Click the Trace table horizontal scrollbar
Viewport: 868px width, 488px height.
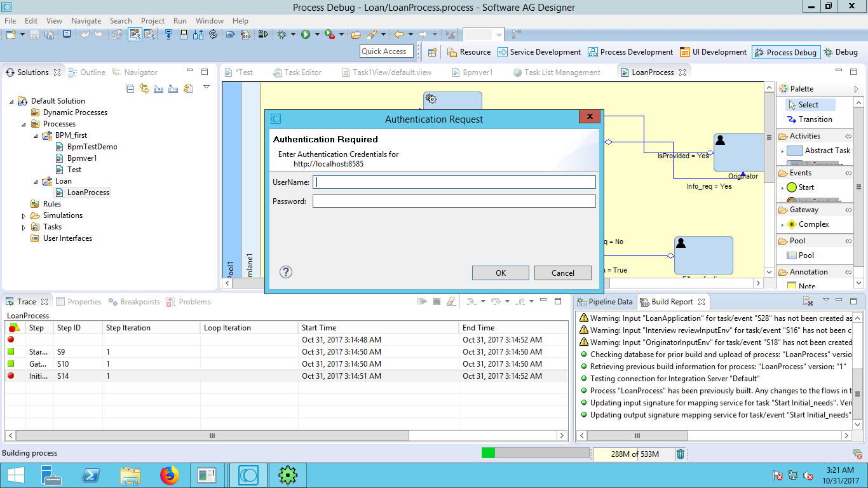point(286,436)
